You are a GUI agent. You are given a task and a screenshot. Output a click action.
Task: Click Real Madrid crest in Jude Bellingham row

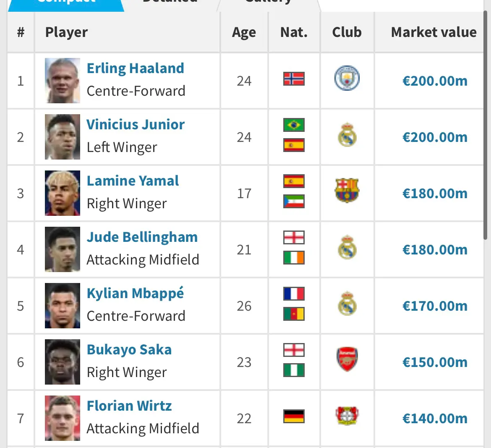point(347,247)
